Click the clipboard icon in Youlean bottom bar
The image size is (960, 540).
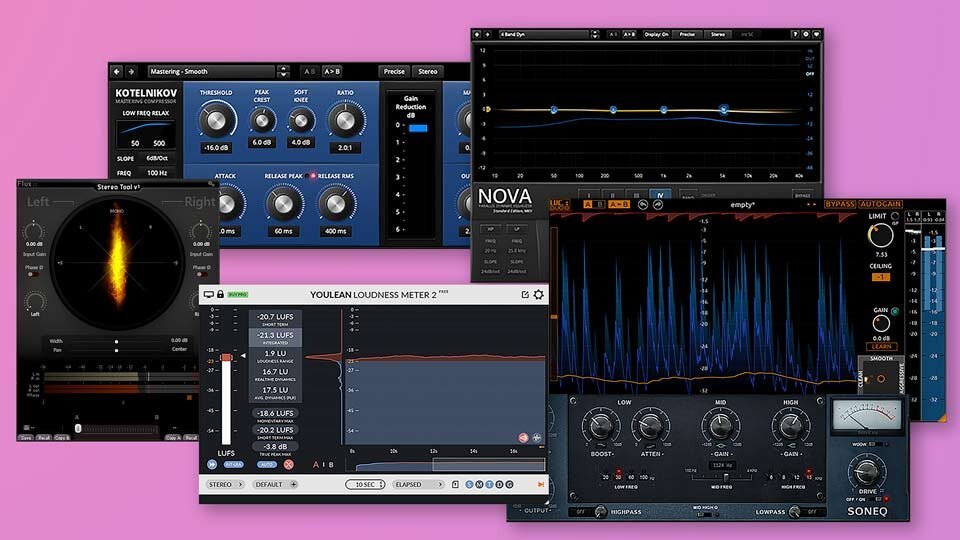click(x=456, y=484)
